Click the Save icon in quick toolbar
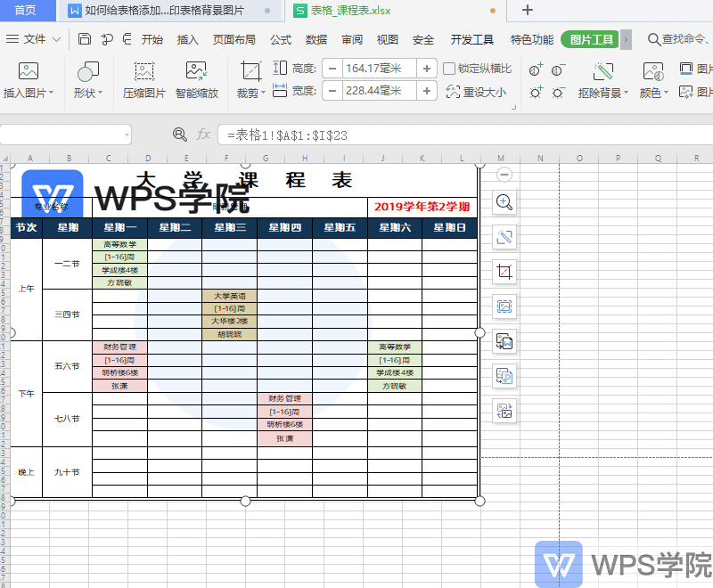 click(85, 39)
